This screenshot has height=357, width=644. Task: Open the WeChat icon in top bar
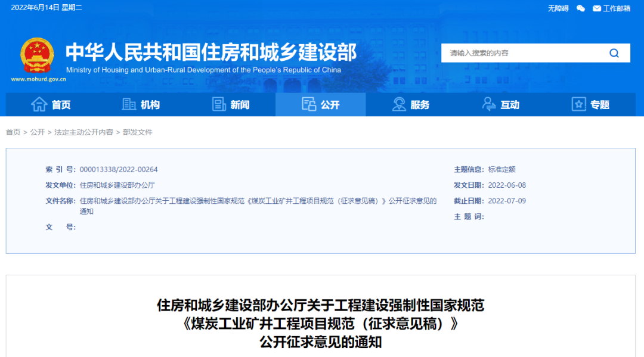pos(580,8)
